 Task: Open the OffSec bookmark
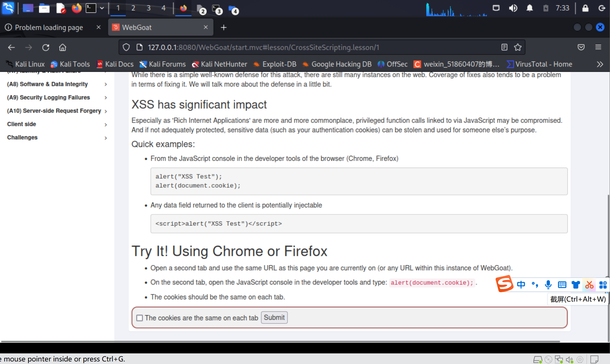pyautogui.click(x=392, y=64)
